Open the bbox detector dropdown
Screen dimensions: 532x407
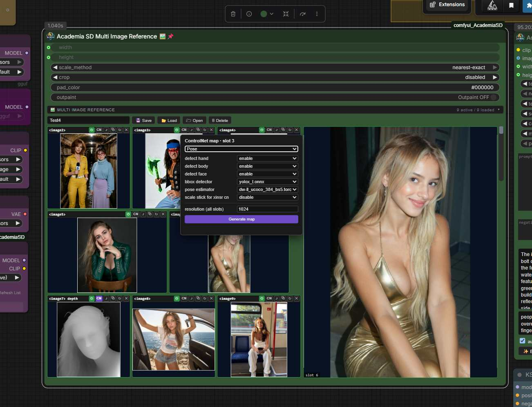point(267,182)
